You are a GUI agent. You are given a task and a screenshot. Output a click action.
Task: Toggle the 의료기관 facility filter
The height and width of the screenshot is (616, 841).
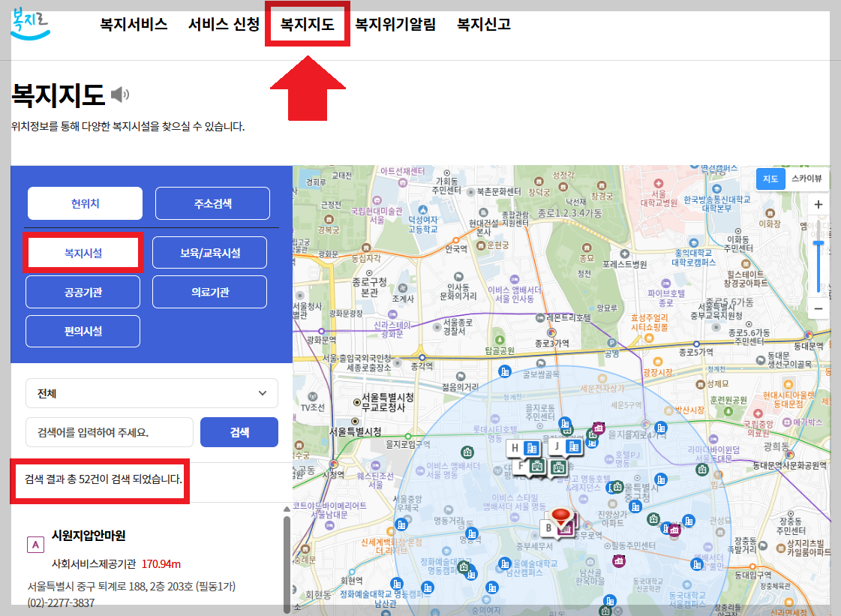pyautogui.click(x=209, y=292)
